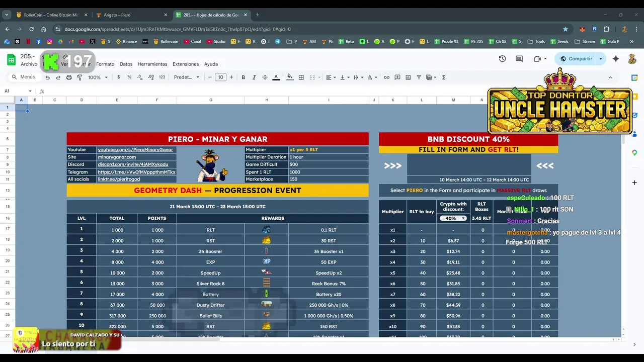Format as currency with the $ icon
The height and width of the screenshot is (362, 644).
tap(119, 77)
